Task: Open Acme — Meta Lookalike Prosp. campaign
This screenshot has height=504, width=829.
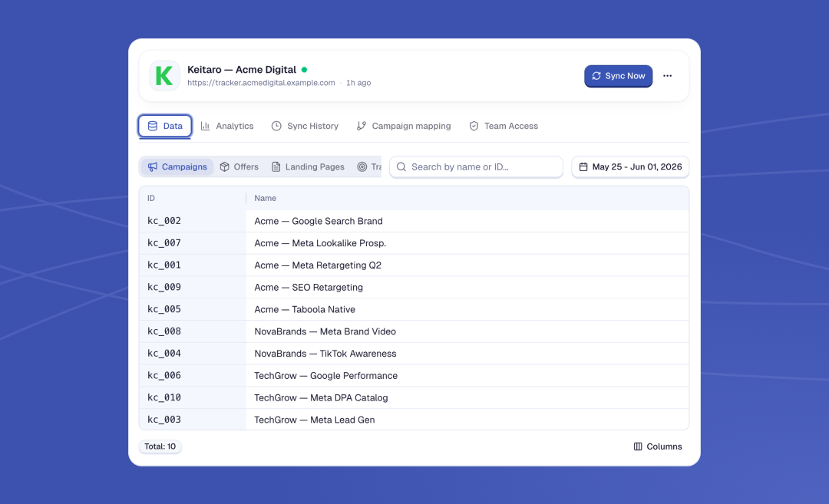Action: click(320, 243)
